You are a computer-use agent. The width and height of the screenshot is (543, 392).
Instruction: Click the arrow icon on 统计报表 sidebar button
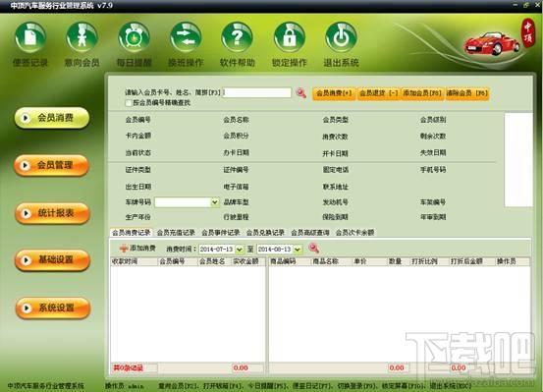(26, 213)
